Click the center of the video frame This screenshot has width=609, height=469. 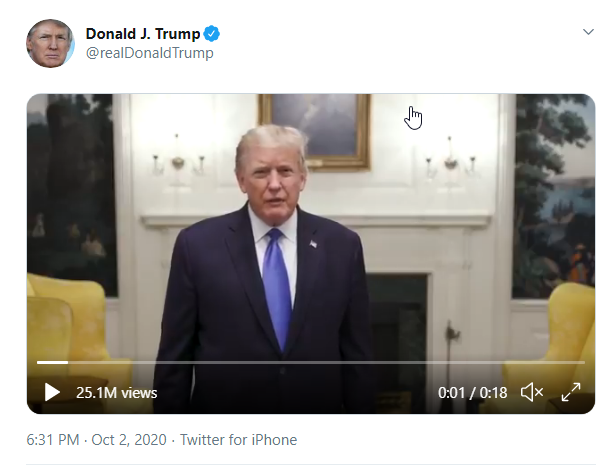click(x=311, y=253)
